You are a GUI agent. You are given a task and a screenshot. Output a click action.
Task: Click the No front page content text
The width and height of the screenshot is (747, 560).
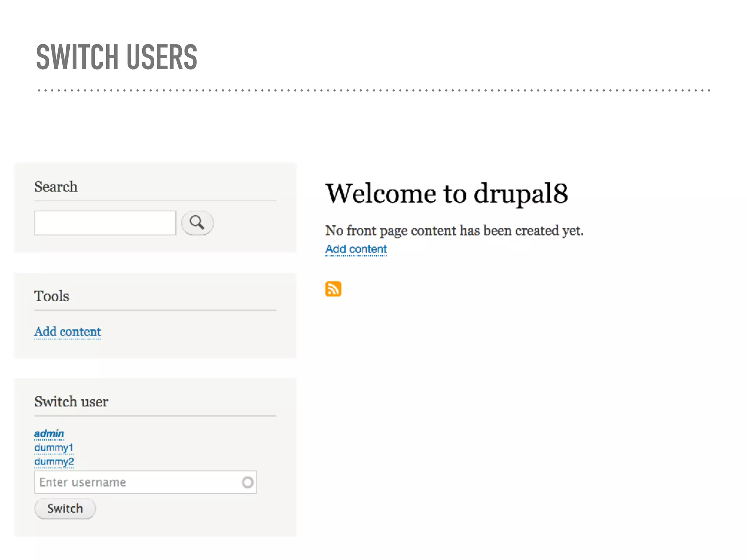[454, 231]
